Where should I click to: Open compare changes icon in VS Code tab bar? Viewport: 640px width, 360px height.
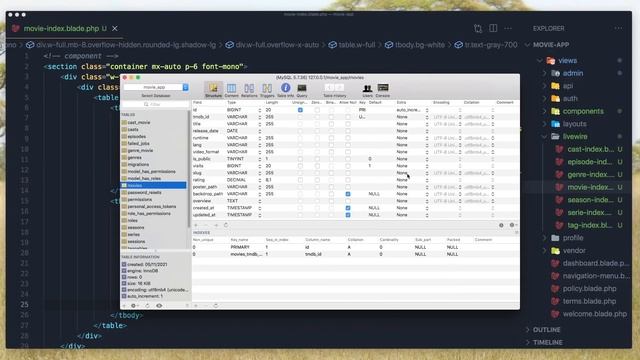(x=478, y=28)
